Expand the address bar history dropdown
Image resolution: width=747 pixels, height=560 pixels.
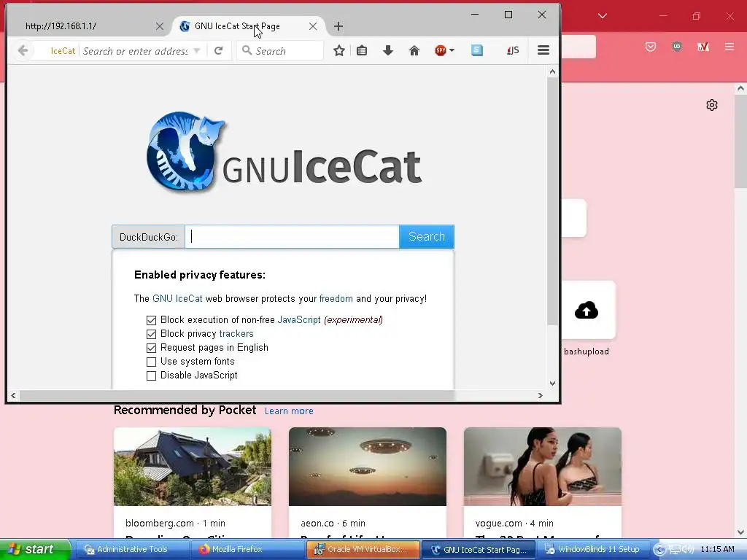[x=197, y=50]
